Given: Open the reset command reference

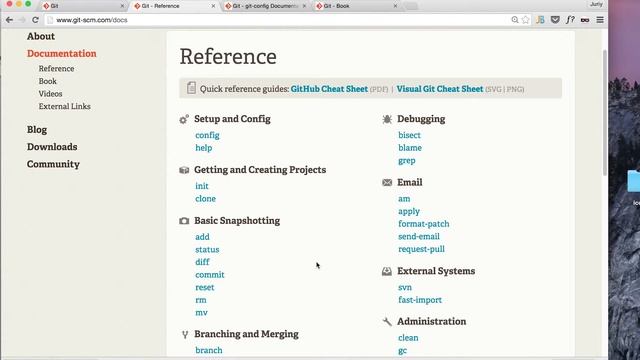Looking at the screenshot, I should pos(204,287).
